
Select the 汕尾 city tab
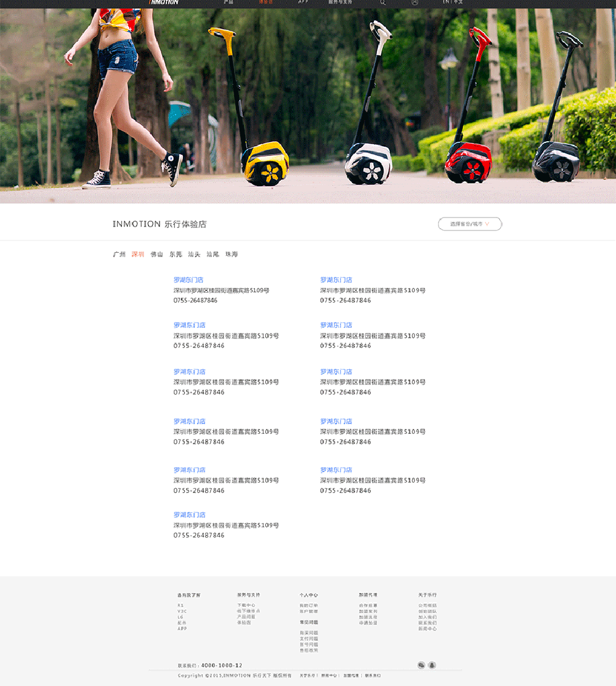coord(213,254)
